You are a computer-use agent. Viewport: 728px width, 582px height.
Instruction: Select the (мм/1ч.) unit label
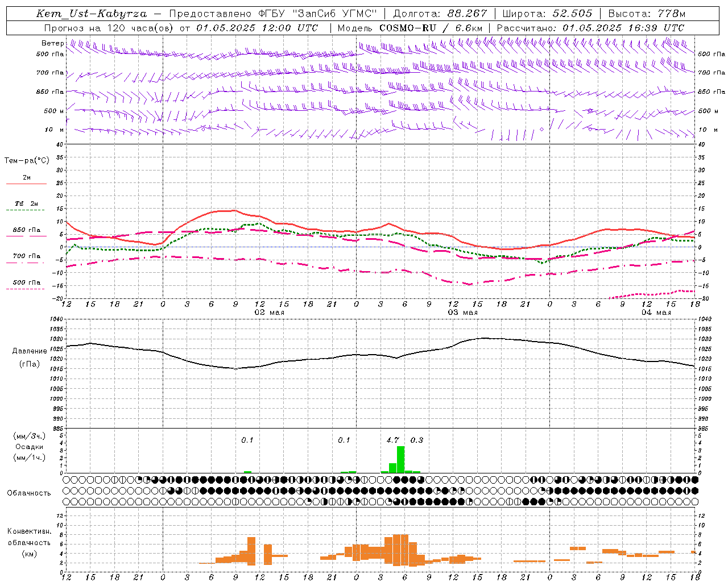30,458
